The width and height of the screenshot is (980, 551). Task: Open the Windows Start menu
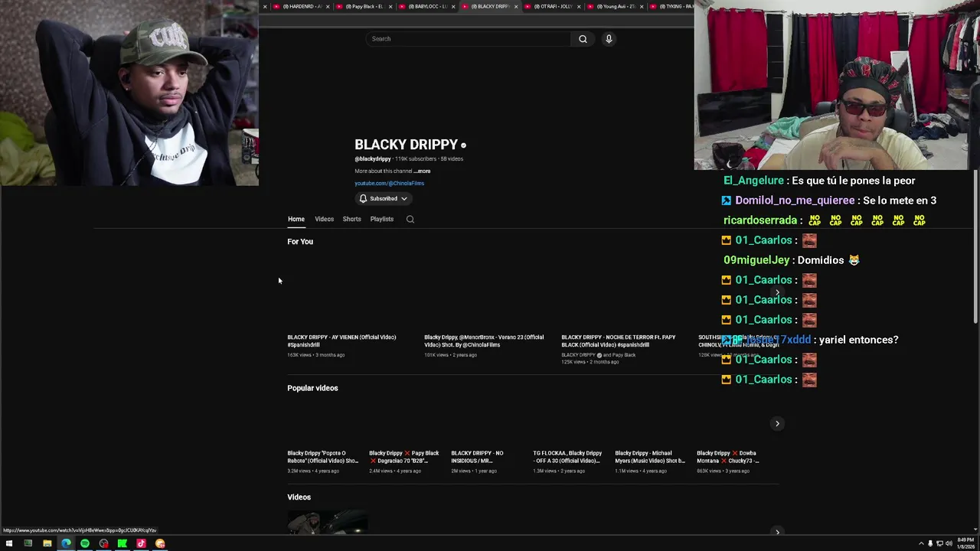[x=9, y=544]
